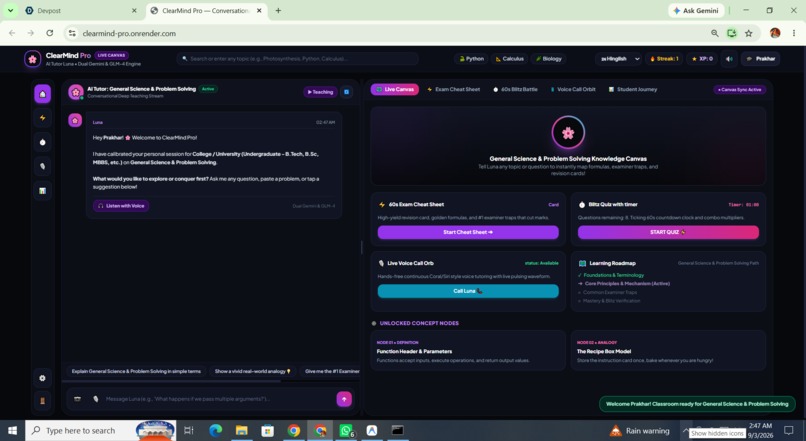Open the stopwatch blitz sidebar icon
The image size is (806, 441).
point(43,142)
